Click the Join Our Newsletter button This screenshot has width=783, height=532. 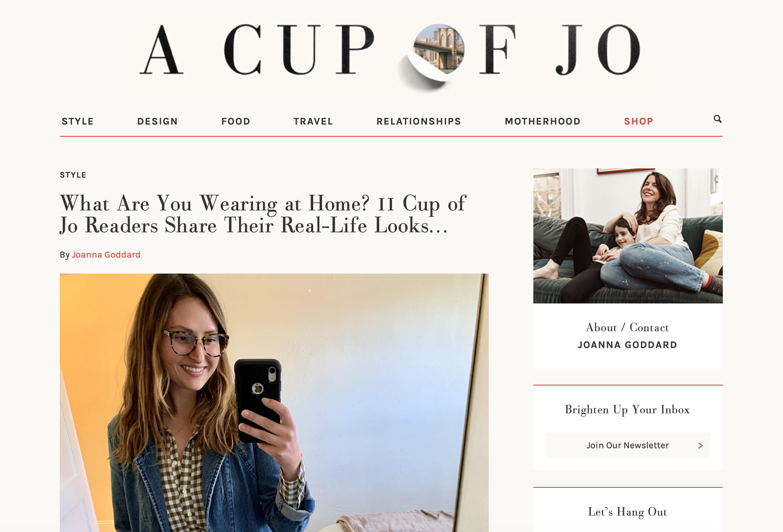[628, 445]
